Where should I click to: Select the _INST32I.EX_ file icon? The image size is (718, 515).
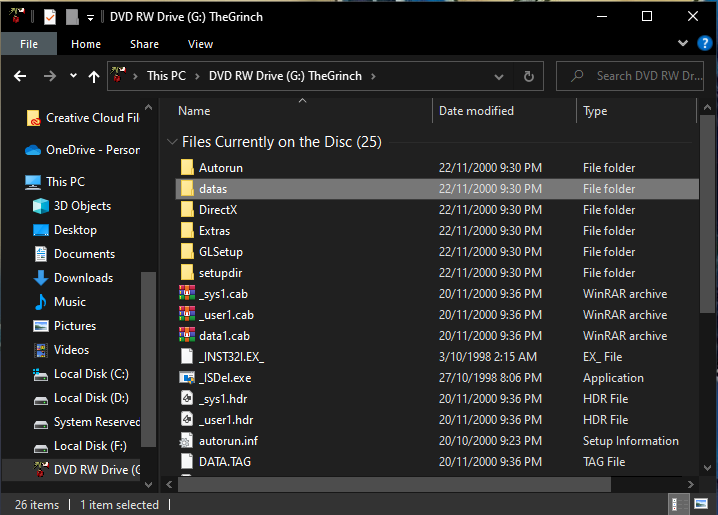(187, 357)
